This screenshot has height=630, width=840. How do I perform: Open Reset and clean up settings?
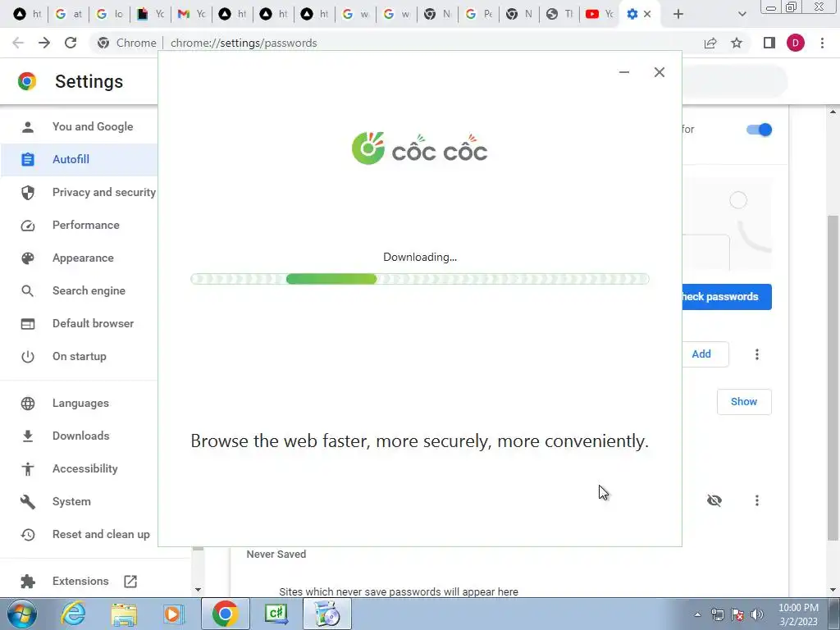click(x=101, y=534)
